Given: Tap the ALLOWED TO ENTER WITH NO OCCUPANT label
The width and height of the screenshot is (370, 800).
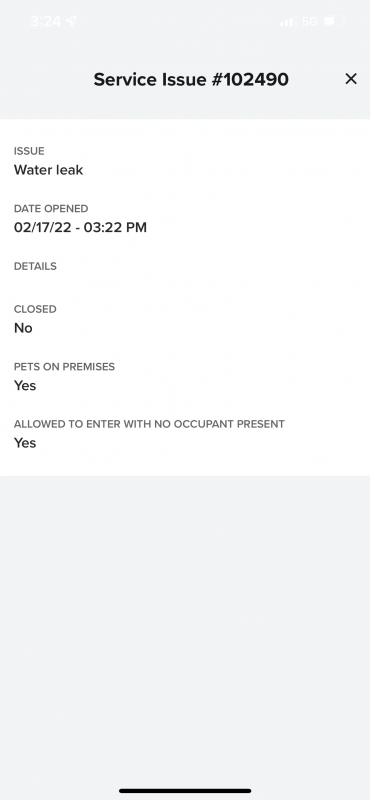Looking at the screenshot, I should coord(149,424).
